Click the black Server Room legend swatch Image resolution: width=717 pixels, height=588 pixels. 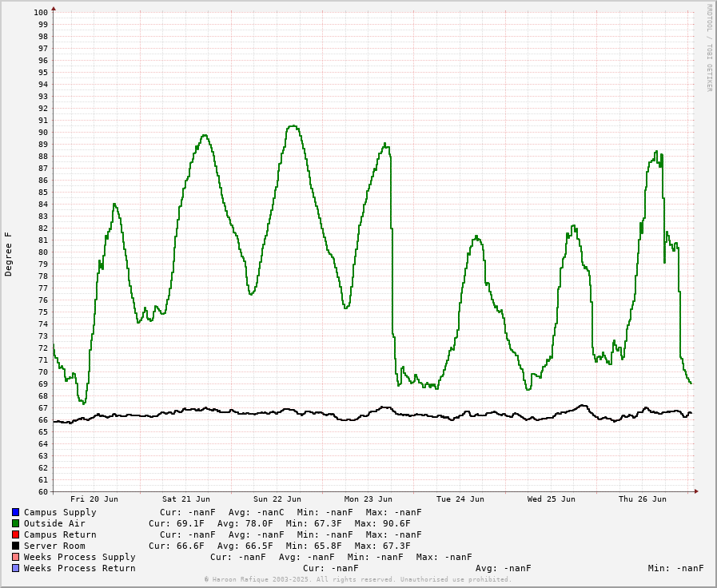(15, 546)
